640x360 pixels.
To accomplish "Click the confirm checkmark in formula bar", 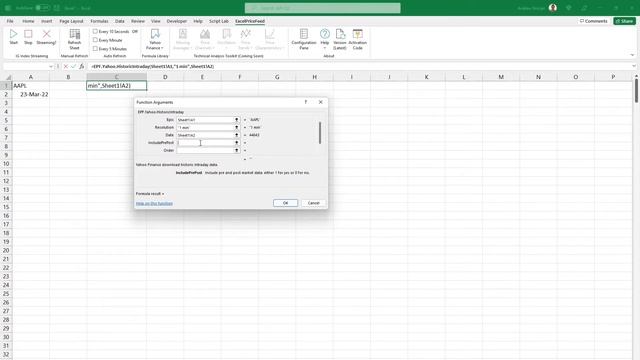I will point(73,66).
